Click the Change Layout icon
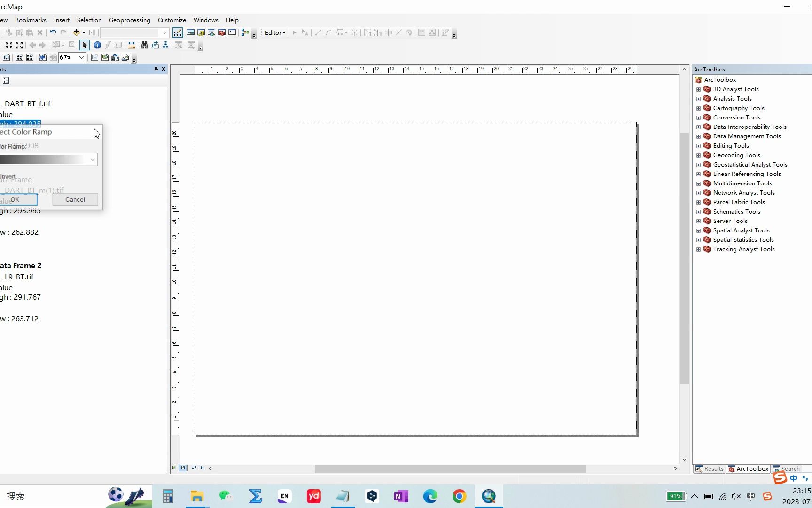The width and height of the screenshot is (812, 508). pyautogui.click(x=115, y=57)
